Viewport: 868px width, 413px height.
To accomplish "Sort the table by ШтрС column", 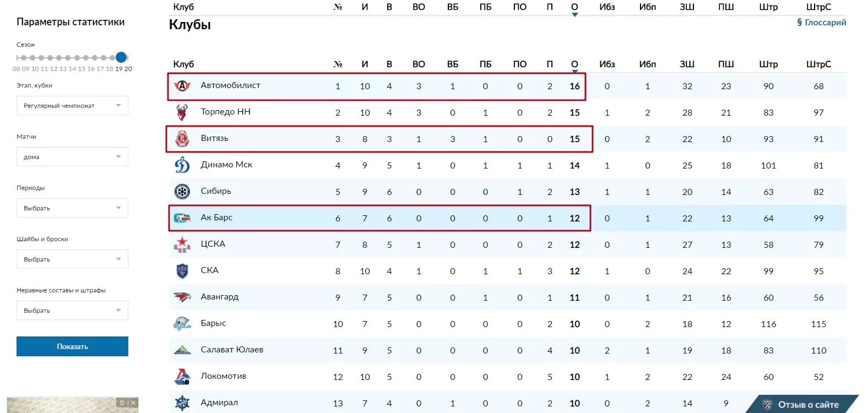I will pyautogui.click(x=818, y=64).
